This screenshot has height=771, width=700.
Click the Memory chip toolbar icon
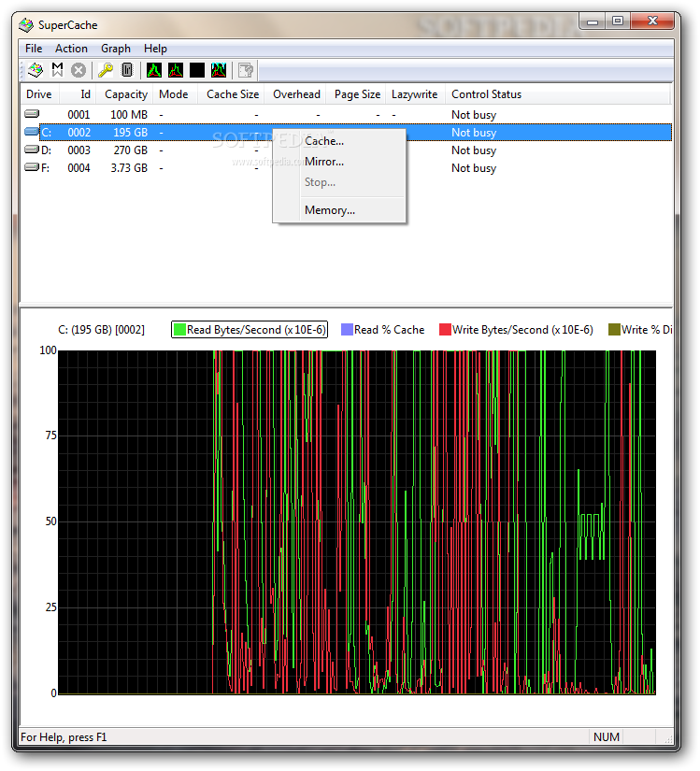point(127,70)
